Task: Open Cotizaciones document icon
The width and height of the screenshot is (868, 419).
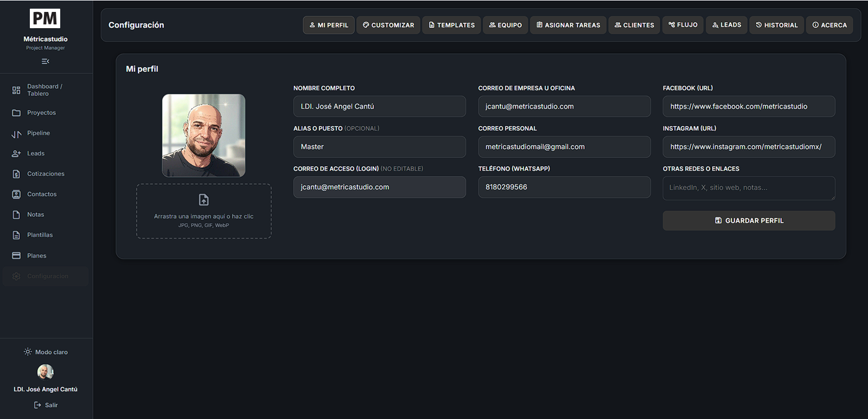Action: [16, 174]
